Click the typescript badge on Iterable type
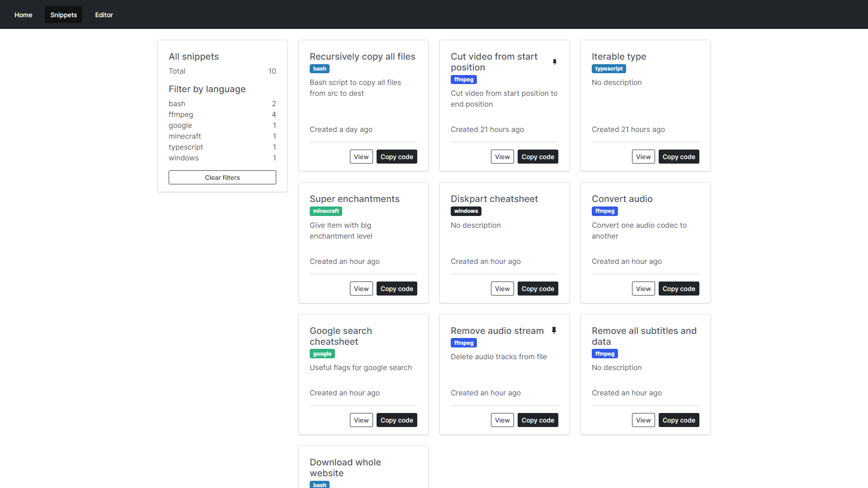 coord(609,69)
